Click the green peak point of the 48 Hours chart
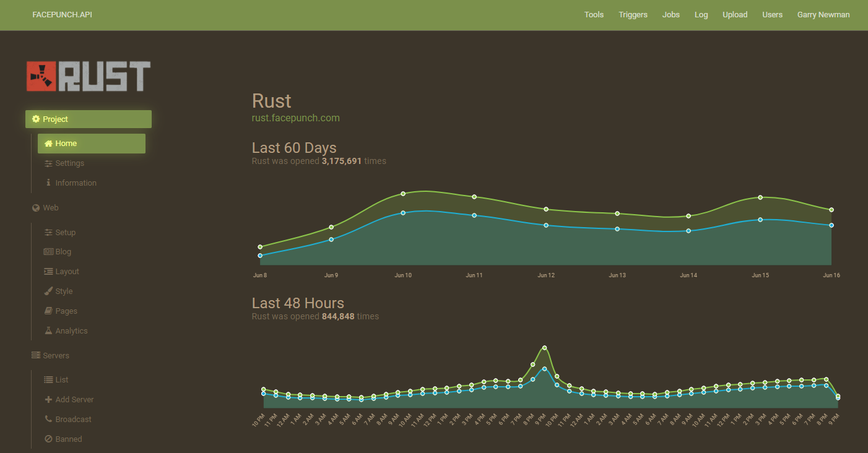 pos(545,348)
